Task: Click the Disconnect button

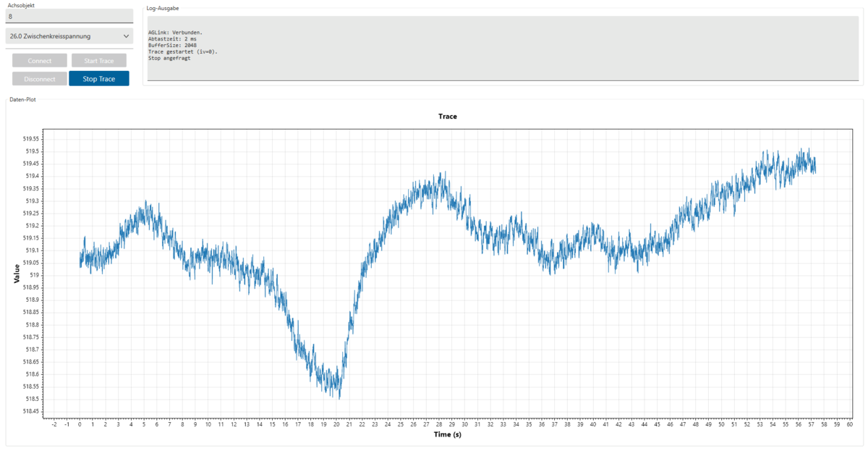Action: [x=40, y=78]
